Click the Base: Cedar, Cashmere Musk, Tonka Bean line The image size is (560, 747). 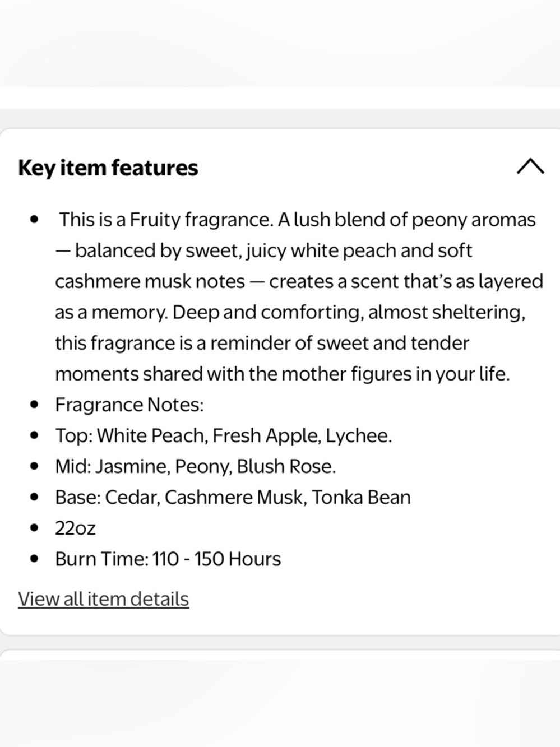coord(233,497)
